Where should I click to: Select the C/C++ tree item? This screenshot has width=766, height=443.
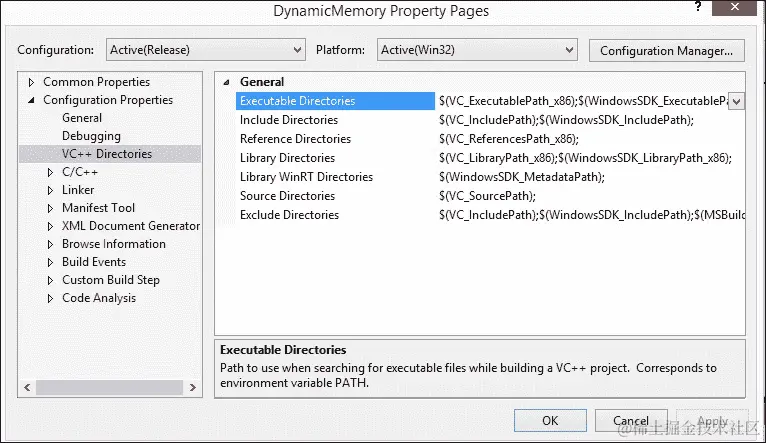tap(80, 172)
